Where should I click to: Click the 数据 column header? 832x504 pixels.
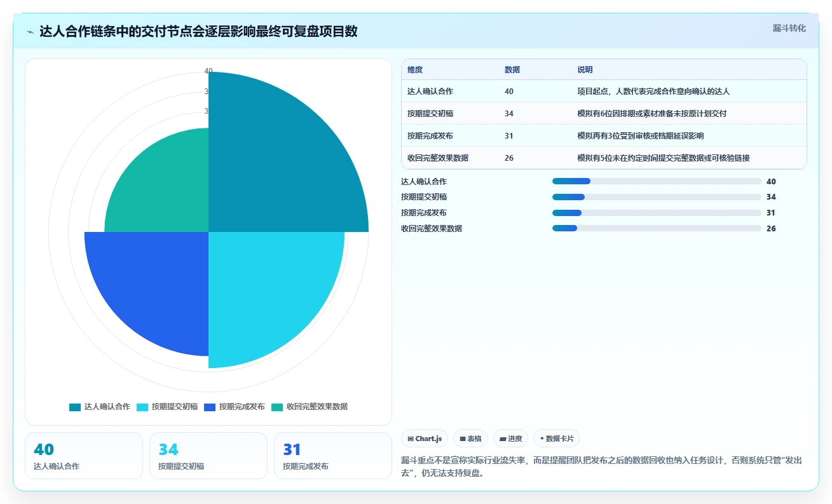[512, 70]
